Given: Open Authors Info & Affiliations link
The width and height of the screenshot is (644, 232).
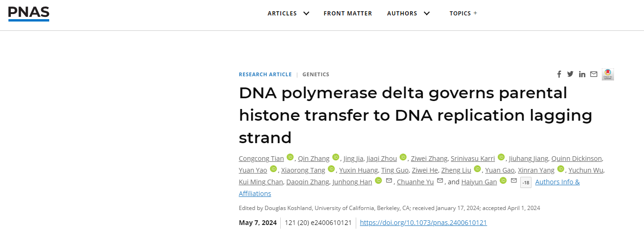Looking at the screenshot, I should [x=557, y=182].
